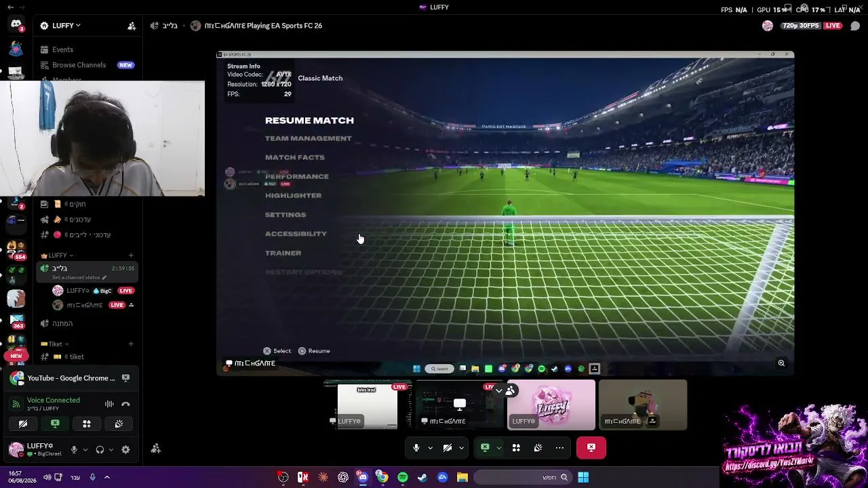This screenshot has width=868, height=488.
Task: Open the המתנה voice channel
Action: [x=87, y=323]
